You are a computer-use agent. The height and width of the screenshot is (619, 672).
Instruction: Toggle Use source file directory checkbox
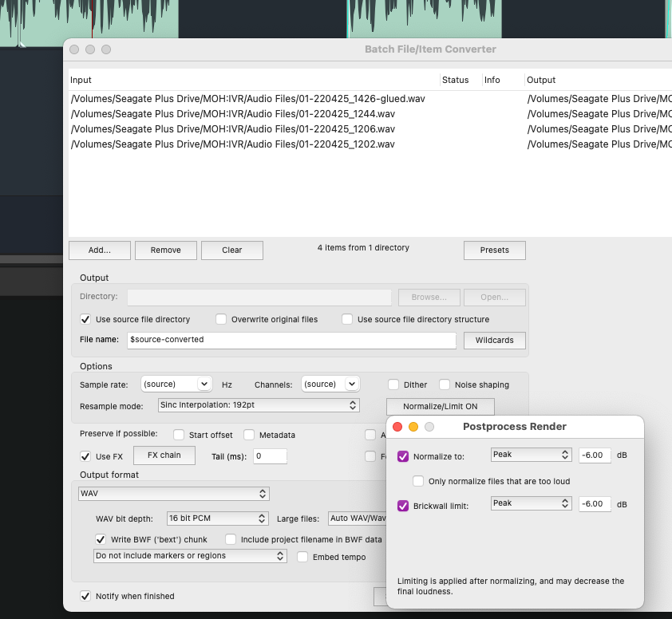point(85,320)
